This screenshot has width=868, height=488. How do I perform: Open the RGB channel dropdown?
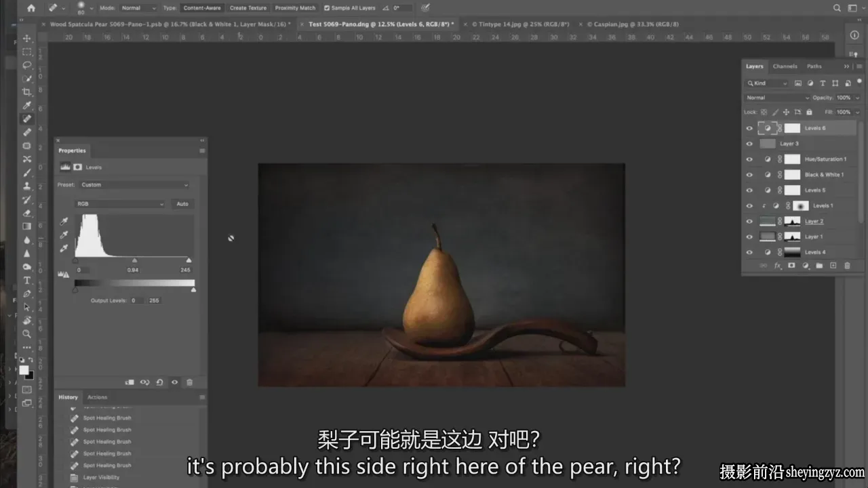[x=120, y=203]
